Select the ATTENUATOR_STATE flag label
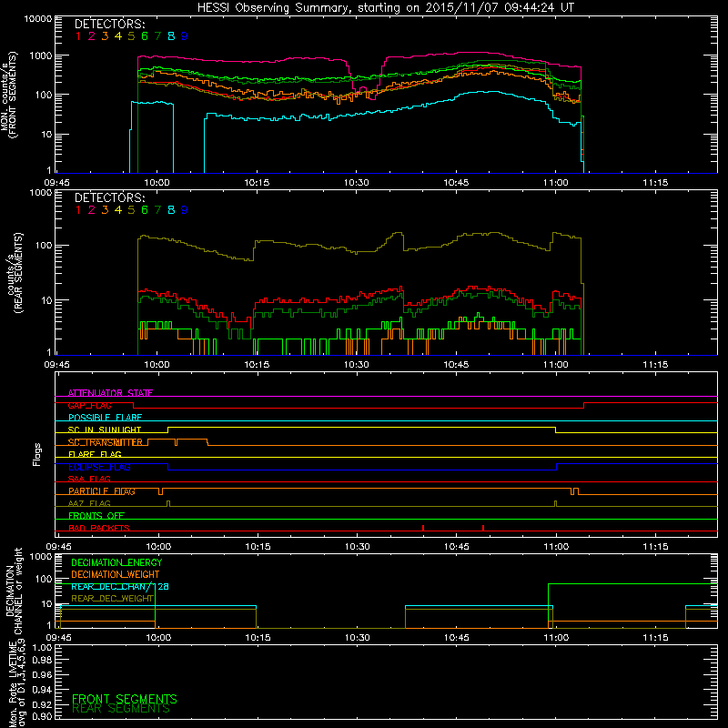The height and width of the screenshot is (728, 728). [x=110, y=393]
